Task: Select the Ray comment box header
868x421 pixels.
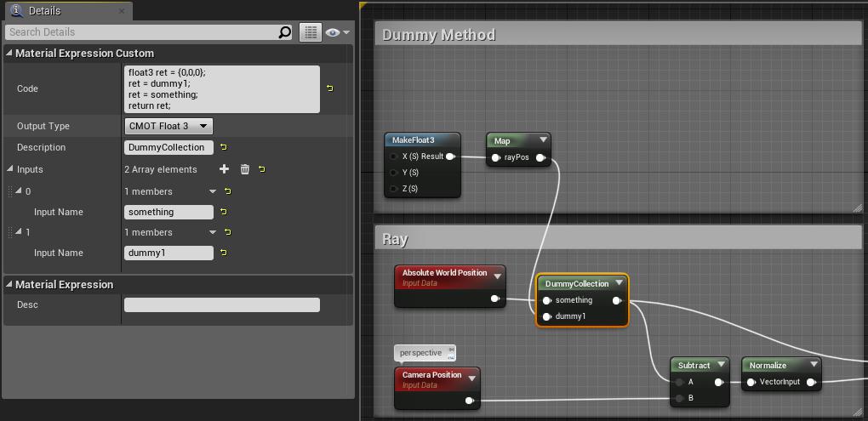Action: coord(619,239)
